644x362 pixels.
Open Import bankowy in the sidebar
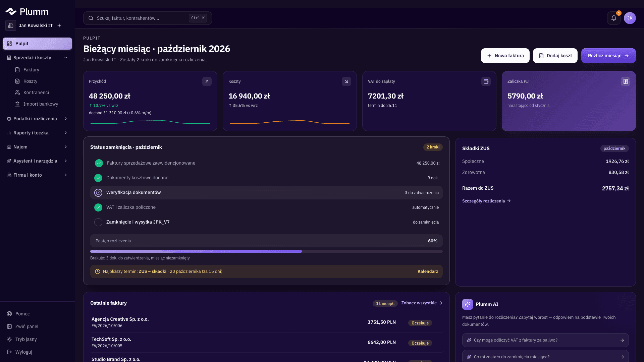click(x=41, y=104)
